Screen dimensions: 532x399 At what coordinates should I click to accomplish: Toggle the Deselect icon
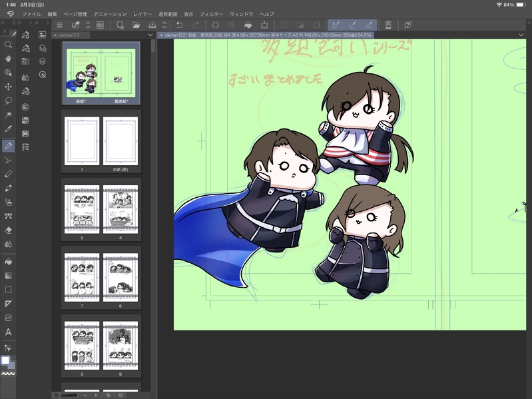(284, 25)
